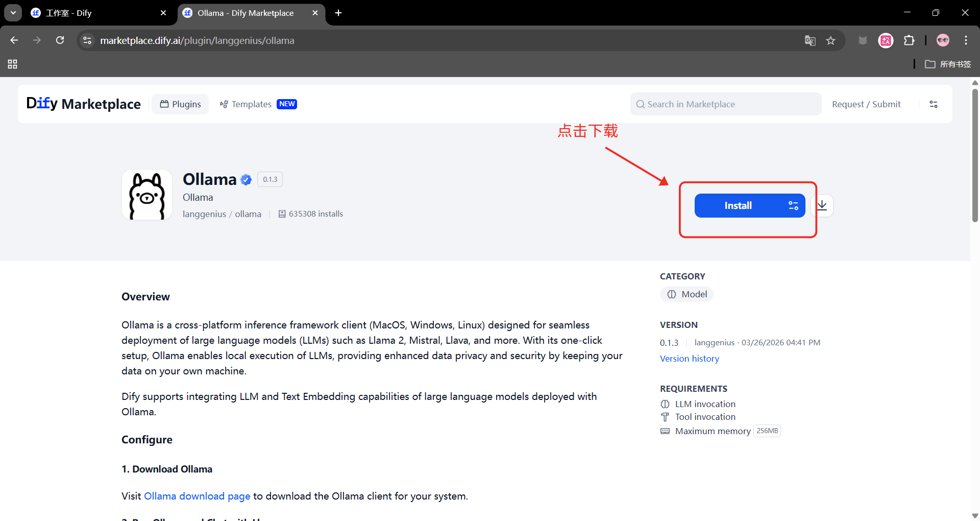Open Request / Submit link

pos(866,104)
